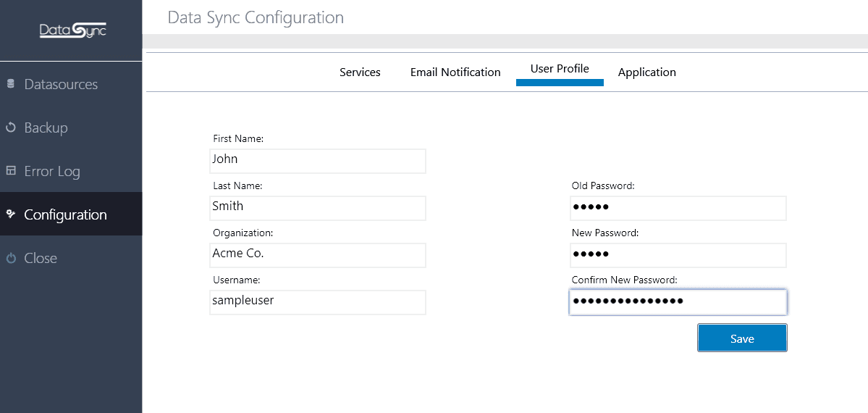868x413 pixels.
Task: Focus the New Password field
Action: click(678, 255)
